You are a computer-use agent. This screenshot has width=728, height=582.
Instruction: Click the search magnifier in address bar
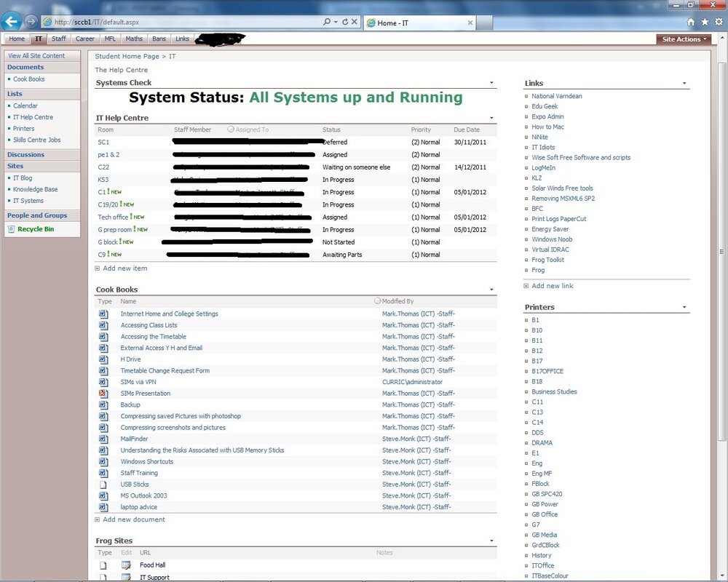(x=327, y=22)
